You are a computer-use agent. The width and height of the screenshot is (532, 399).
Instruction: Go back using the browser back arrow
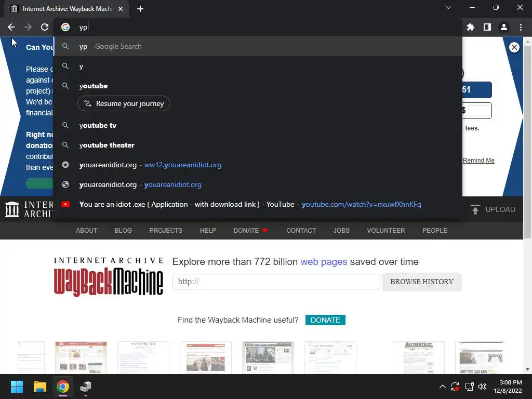tap(11, 27)
